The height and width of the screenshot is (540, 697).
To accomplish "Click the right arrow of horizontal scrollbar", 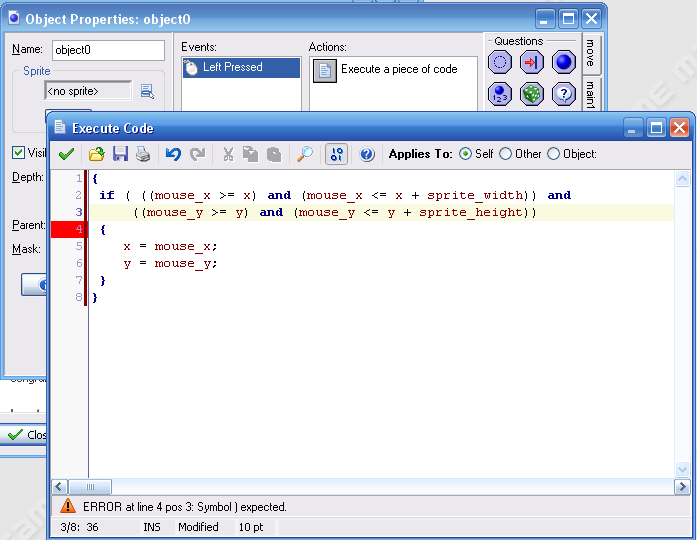I will [682, 487].
